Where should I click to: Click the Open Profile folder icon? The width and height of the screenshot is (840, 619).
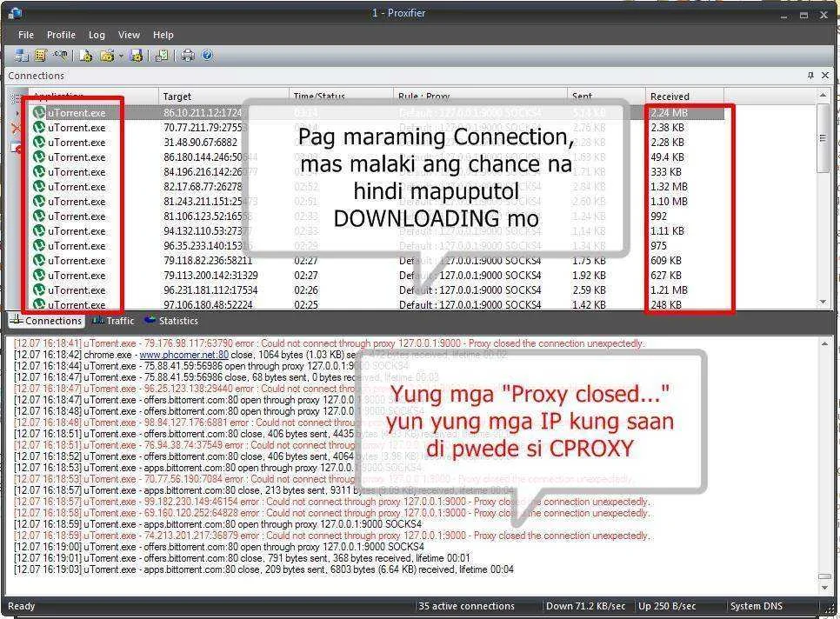coord(107,55)
